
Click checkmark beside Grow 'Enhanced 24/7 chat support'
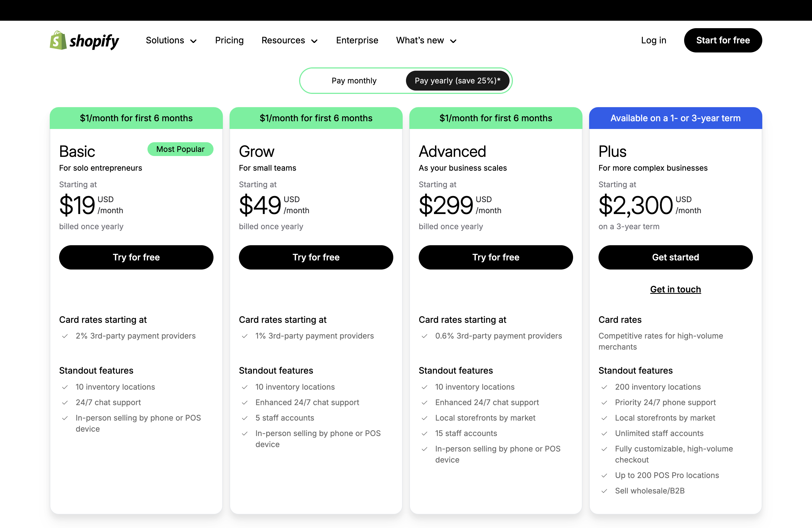(x=245, y=402)
